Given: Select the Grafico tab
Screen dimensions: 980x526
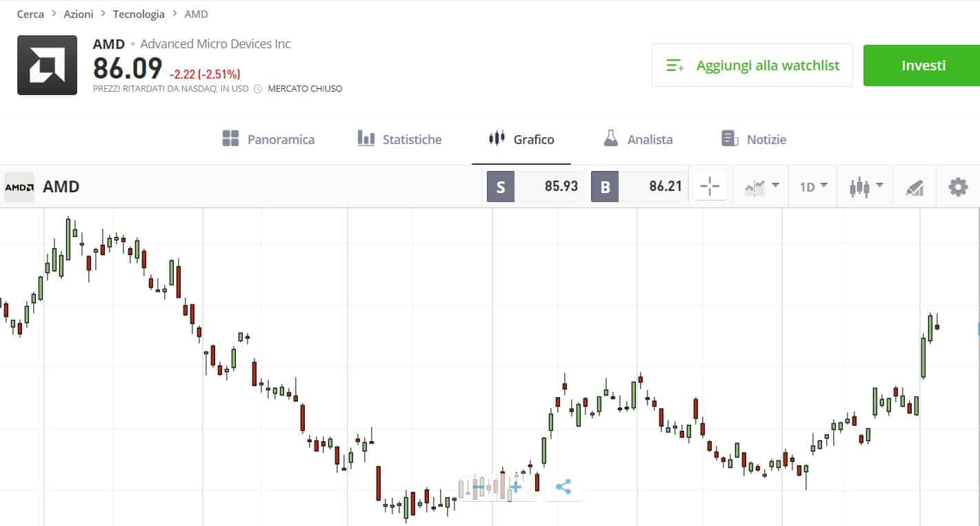Looking at the screenshot, I should coord(521,139).
